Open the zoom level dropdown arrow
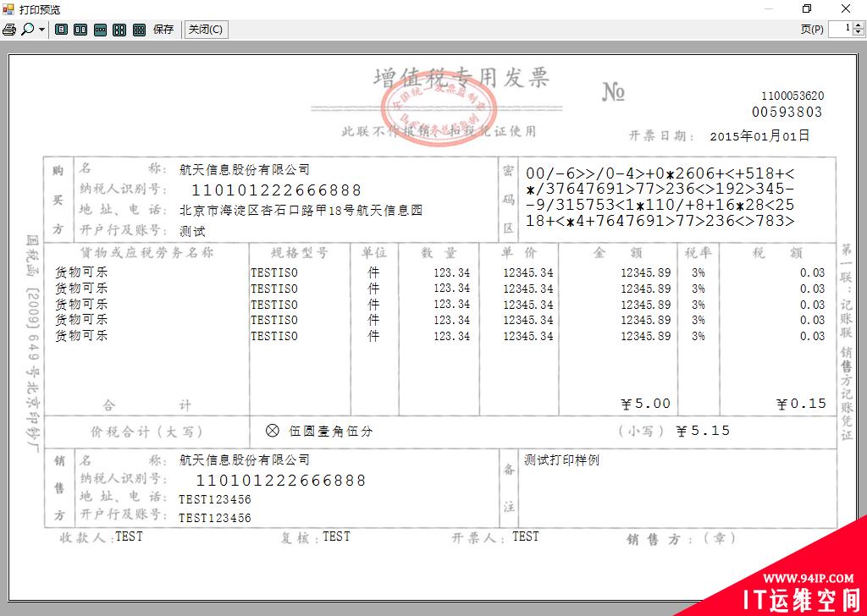 (42, 30)
